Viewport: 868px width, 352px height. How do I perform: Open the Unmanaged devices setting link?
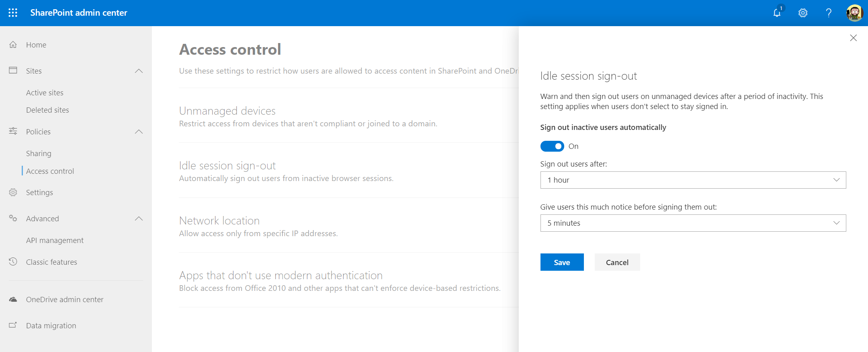[227, 111]
